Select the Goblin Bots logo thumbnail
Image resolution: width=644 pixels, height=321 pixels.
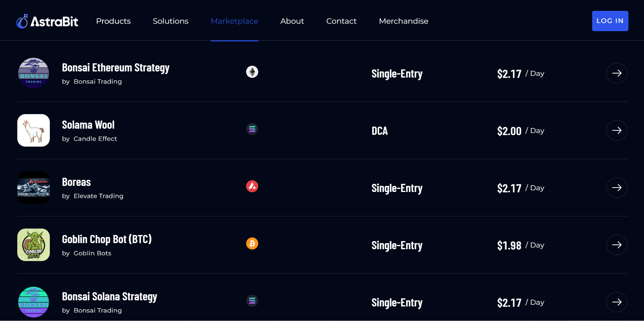point(34,245)
